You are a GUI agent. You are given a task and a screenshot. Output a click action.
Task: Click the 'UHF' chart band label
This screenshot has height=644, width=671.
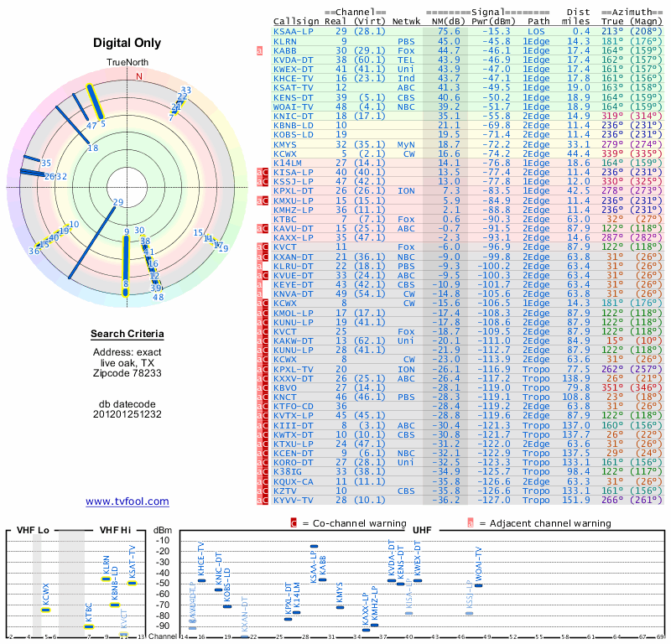(x=422, y=530)
